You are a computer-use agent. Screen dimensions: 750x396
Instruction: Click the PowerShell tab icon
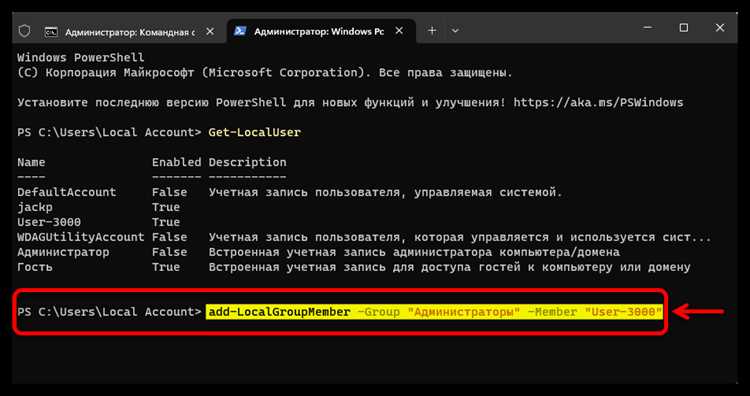pyautogui.click(x=240, y=32)
